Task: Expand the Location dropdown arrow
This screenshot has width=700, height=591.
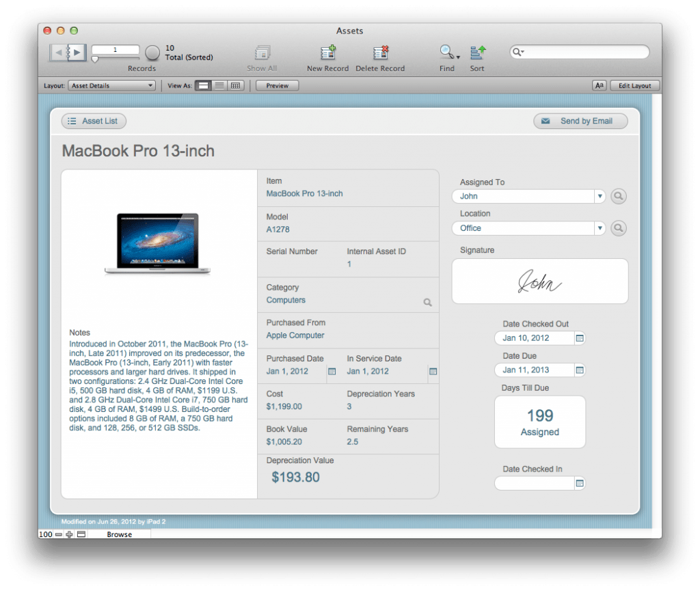Action: coord(600,228)
